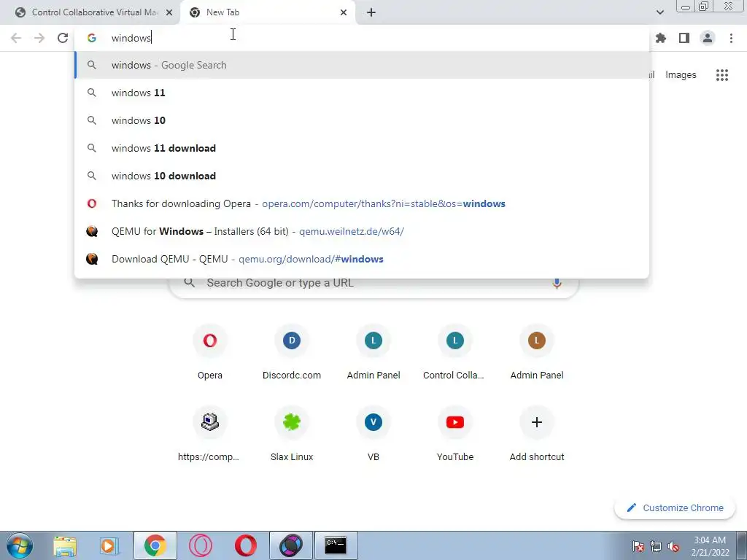
Task: Open the dark circular app in taskbar
Action: [x=291, y=545]
